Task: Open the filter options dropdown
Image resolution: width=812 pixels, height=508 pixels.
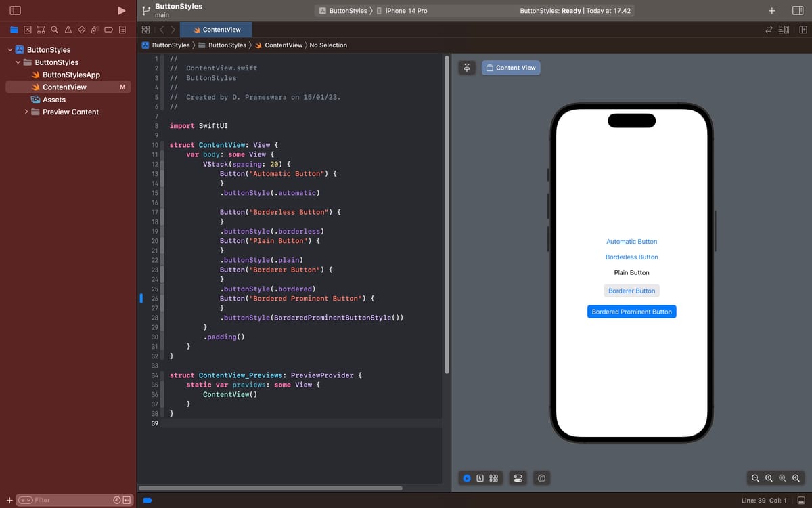Action: click(x=25, y=500)
